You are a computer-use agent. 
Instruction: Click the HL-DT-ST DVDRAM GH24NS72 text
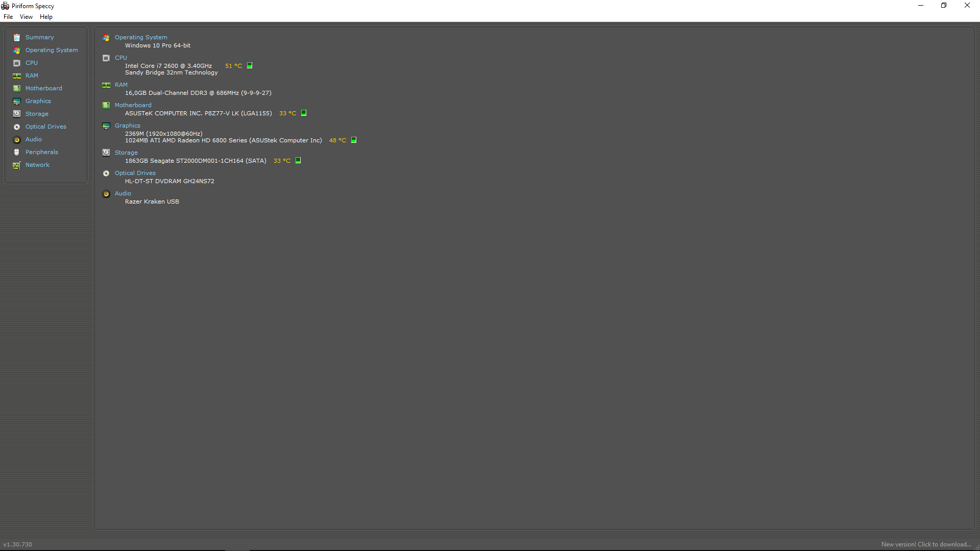(170, 181)
